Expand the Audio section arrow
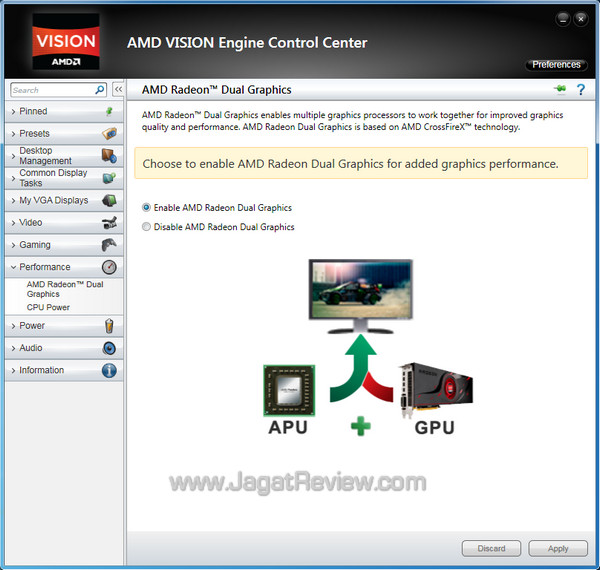The image size is (600, 570). point(13,348)
